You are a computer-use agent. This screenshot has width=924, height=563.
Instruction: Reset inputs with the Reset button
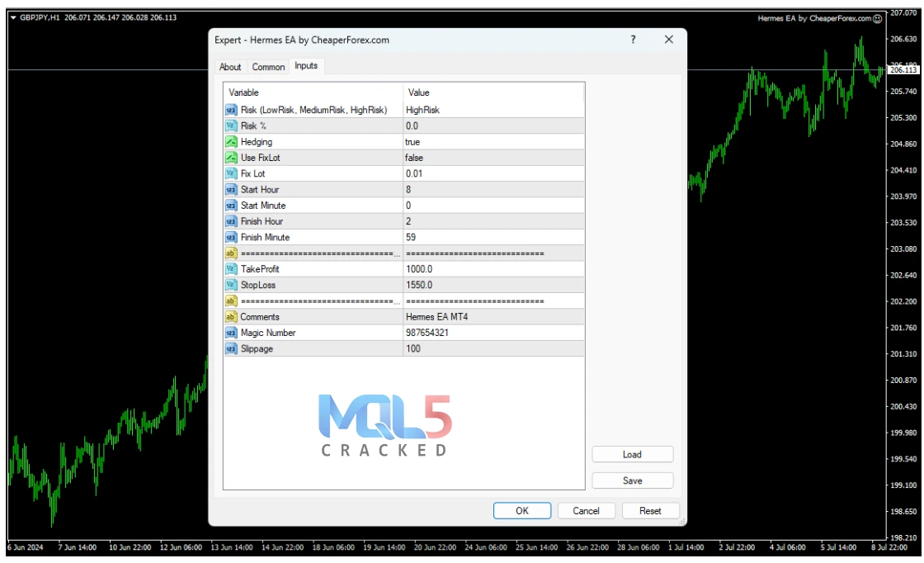click(x=651, y=511)
